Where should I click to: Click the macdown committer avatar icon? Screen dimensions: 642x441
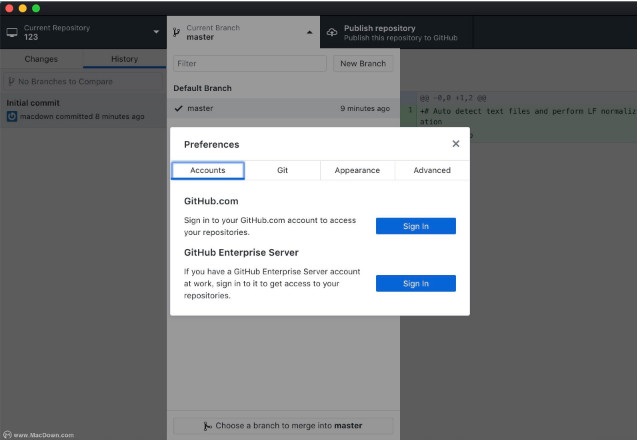click(x=12, y=117)
